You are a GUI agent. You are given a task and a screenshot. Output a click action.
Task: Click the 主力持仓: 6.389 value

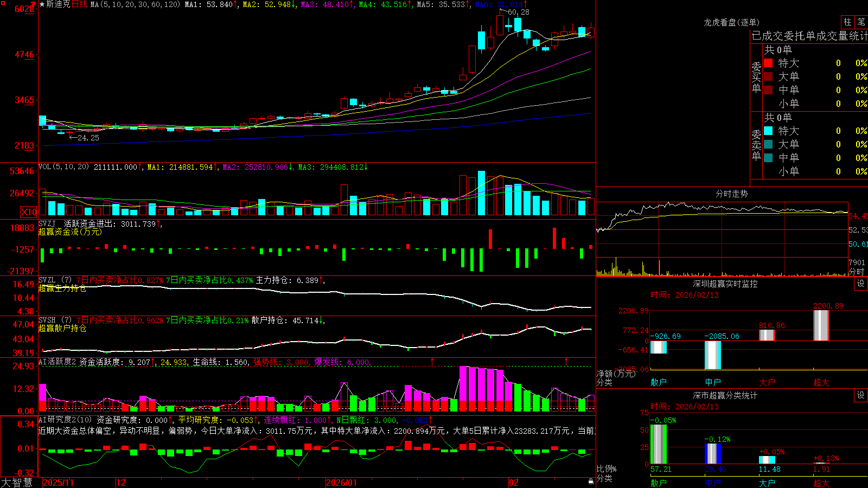(x=288, y=280)
